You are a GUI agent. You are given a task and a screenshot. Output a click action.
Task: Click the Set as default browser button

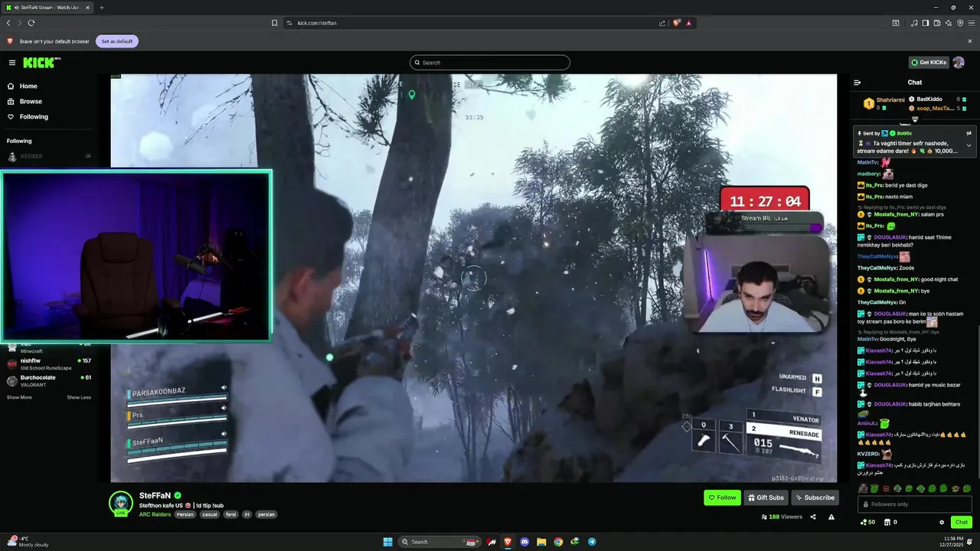pos(117,41)
